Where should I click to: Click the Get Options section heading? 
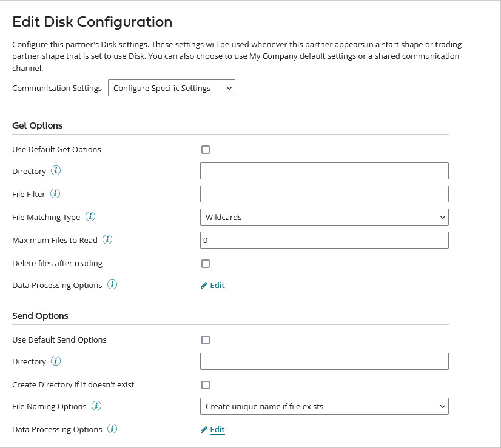point(37,125)
